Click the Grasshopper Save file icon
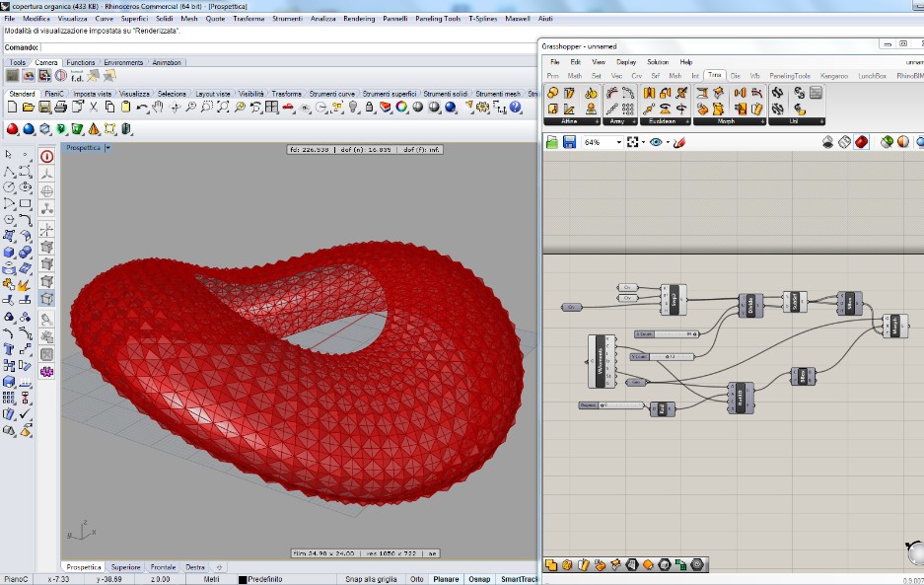Screen dimensions: 924x585 pyautogui.click(x=569, y=142)
